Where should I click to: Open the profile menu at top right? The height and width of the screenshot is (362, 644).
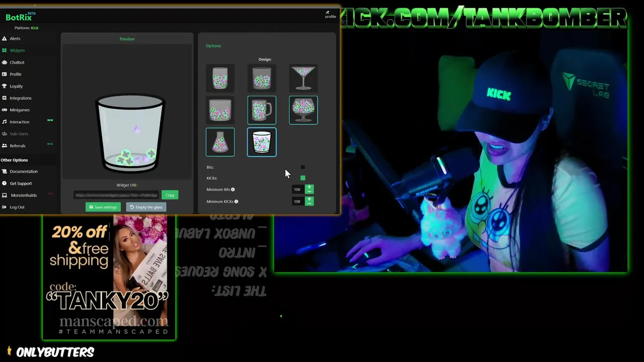(x=330, y=15)
